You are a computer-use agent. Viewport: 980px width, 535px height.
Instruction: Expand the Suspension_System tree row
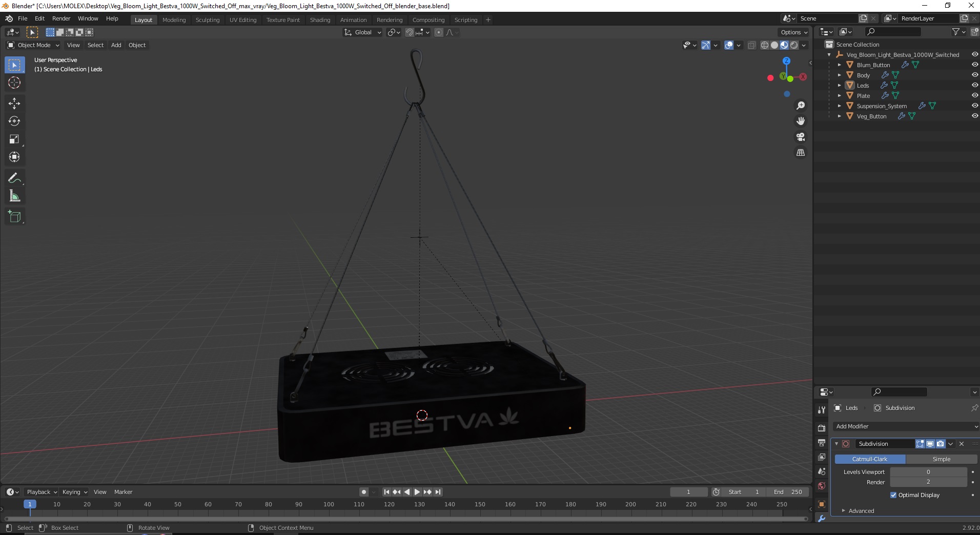pos(840,106)
